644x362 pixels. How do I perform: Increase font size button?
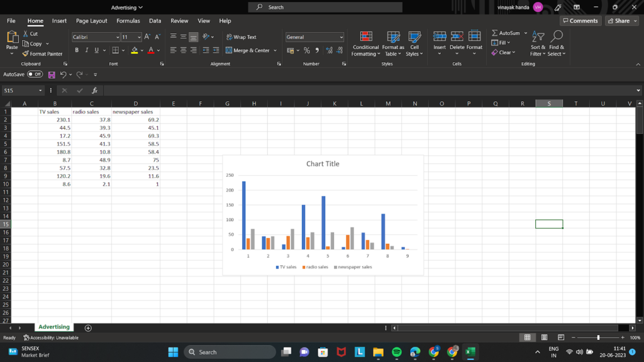tap(147, 37)
